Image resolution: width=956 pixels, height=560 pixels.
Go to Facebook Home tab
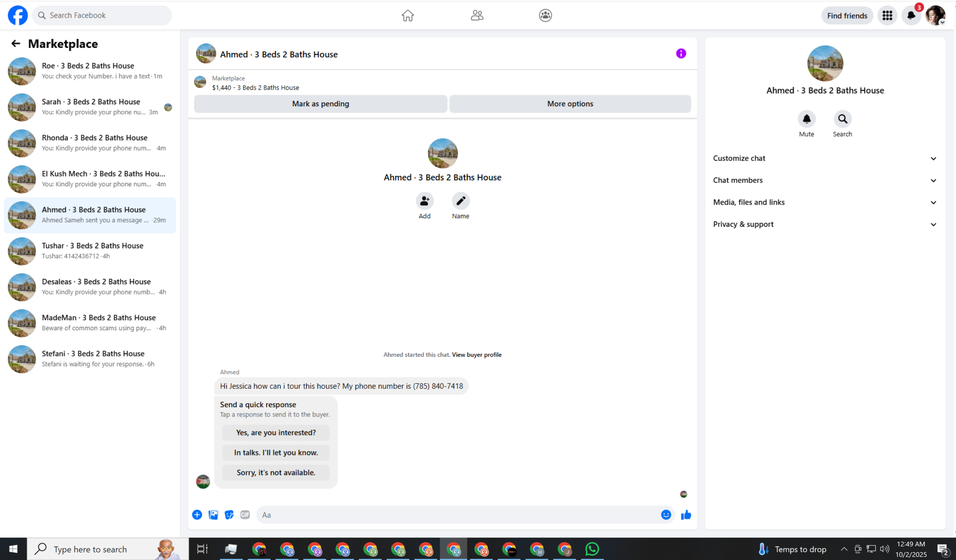coord(407,15)
